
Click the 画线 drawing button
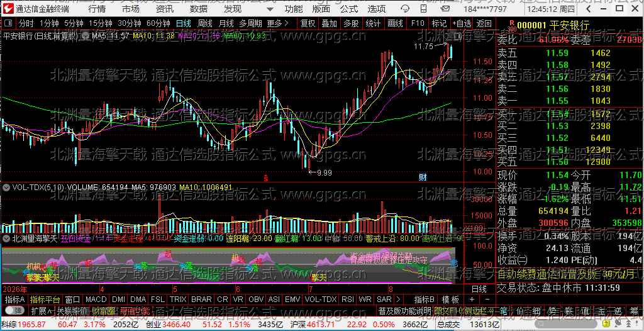(x=395, y=23)
